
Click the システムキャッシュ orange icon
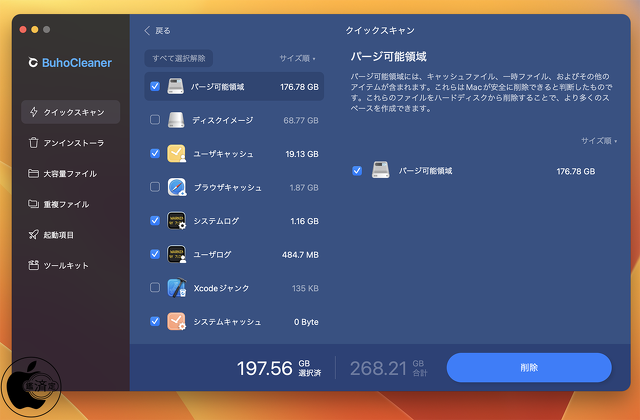point(177,322)
